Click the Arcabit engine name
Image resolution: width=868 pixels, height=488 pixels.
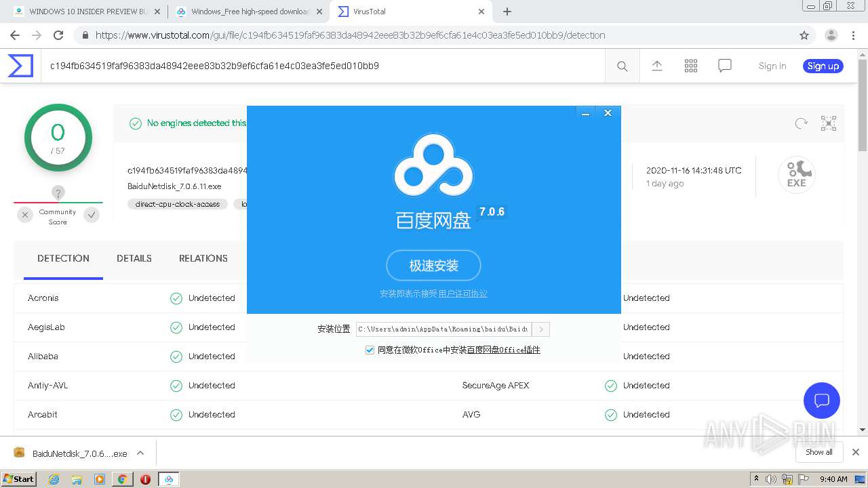[43, 414]
